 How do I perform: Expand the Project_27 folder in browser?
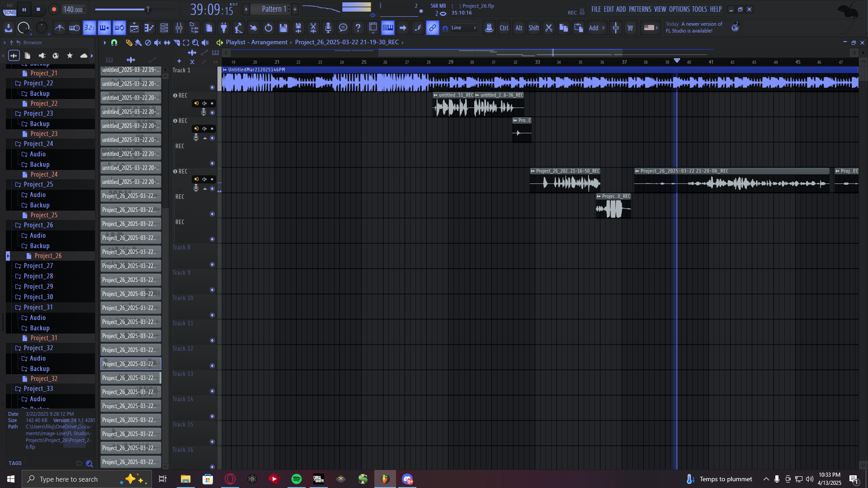[38, 266]
